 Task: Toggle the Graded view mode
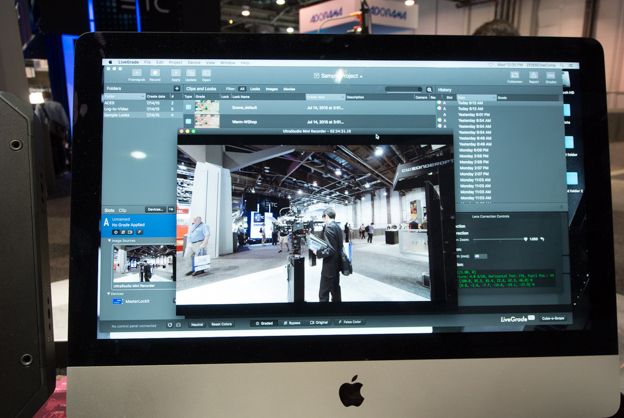264,323
